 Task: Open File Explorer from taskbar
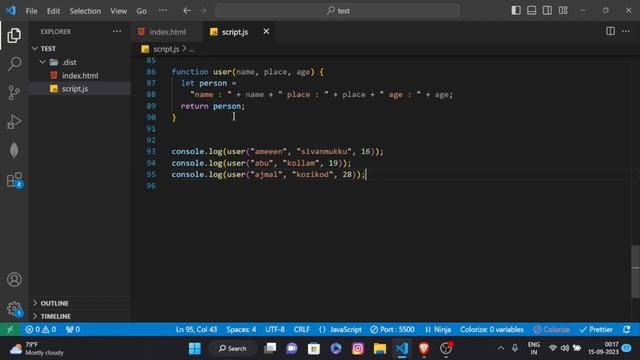(x=380, y=348)
